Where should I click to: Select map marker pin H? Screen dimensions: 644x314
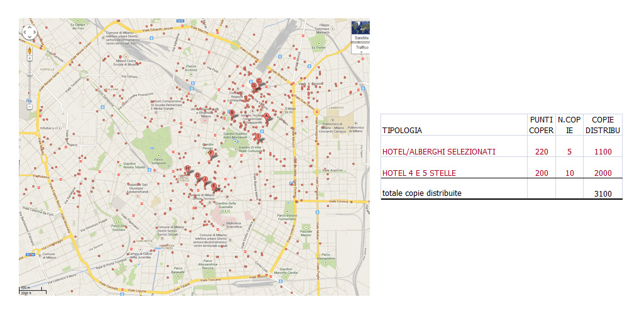[x=187, y=168]
